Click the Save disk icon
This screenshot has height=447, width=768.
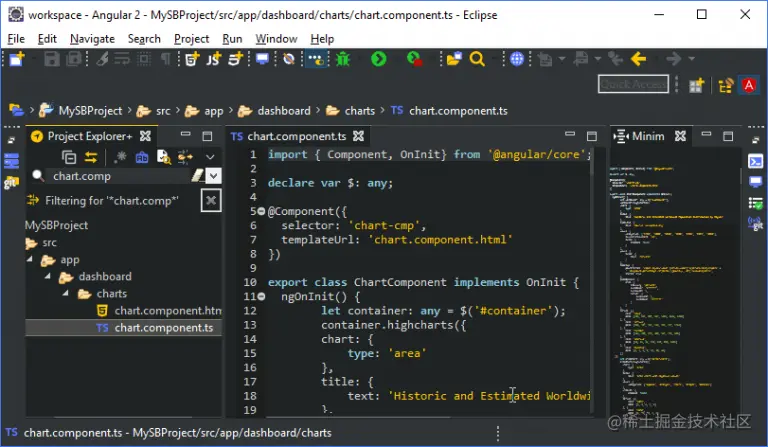click(51, 59)
